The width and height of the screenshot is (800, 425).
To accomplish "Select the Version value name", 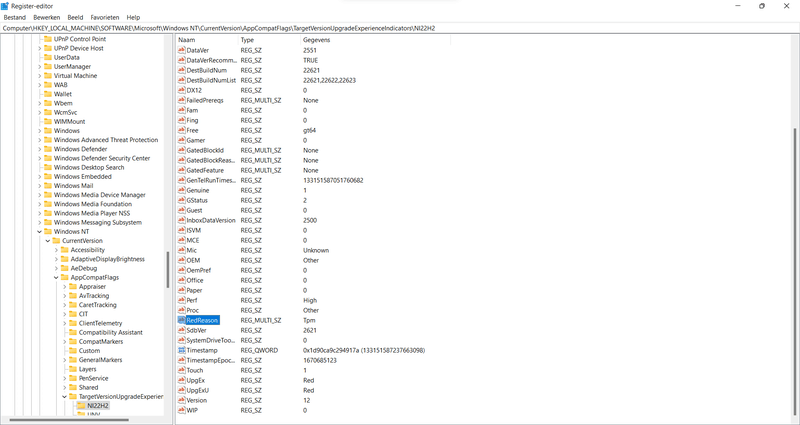I will tap(196, 400).
